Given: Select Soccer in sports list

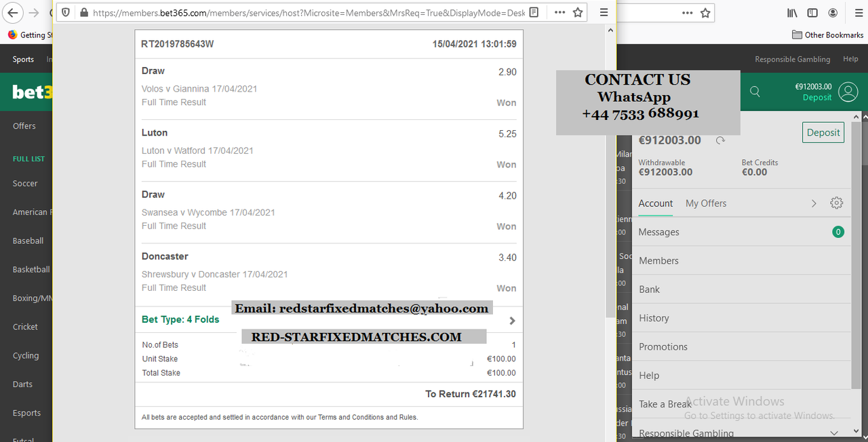Looking at the screenshot, I should (x=25, y=184).
